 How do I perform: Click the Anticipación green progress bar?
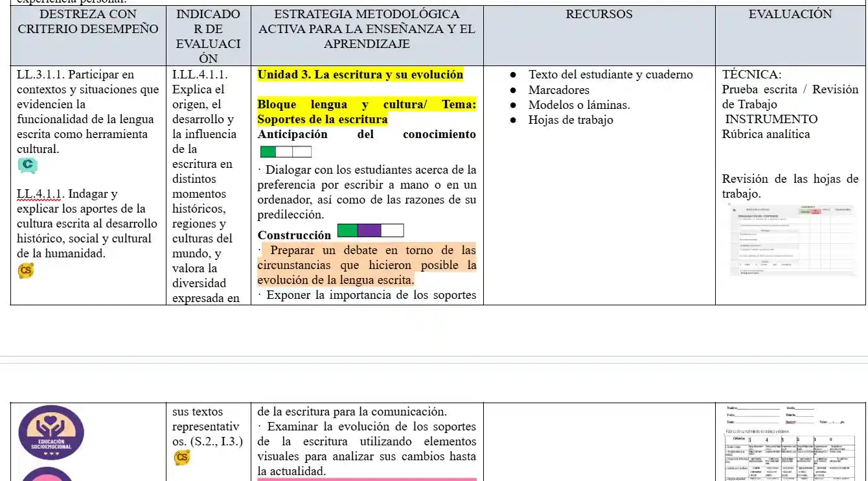tap(285, 152)
